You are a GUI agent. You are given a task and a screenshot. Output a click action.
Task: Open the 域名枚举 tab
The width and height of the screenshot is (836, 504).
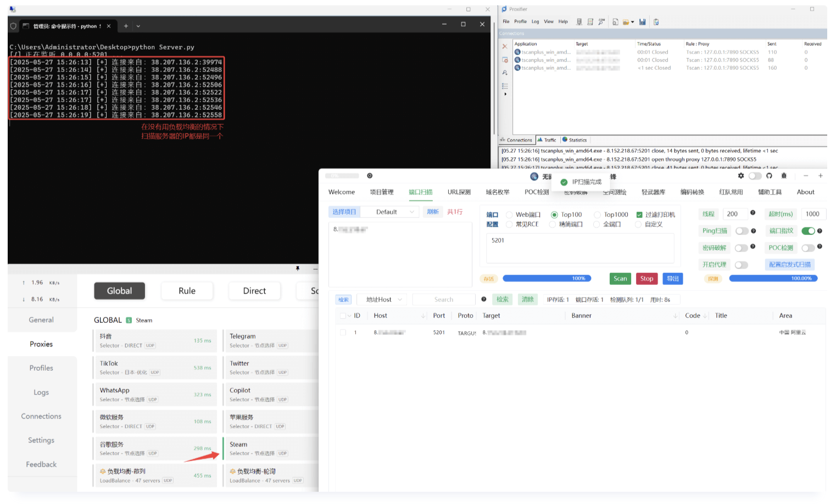pos(498,192)
